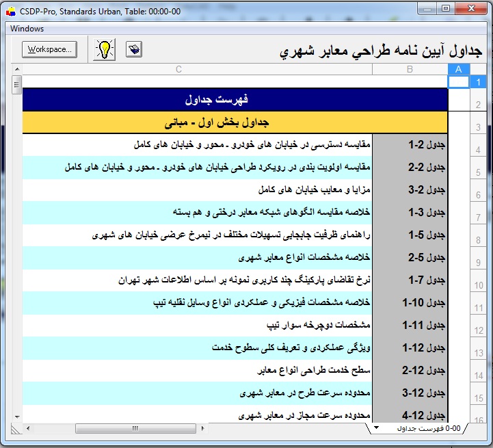Open the Workspace... button
Image resolution: width=493 pixels, height=448 pixels.
[x=49, y=49]
